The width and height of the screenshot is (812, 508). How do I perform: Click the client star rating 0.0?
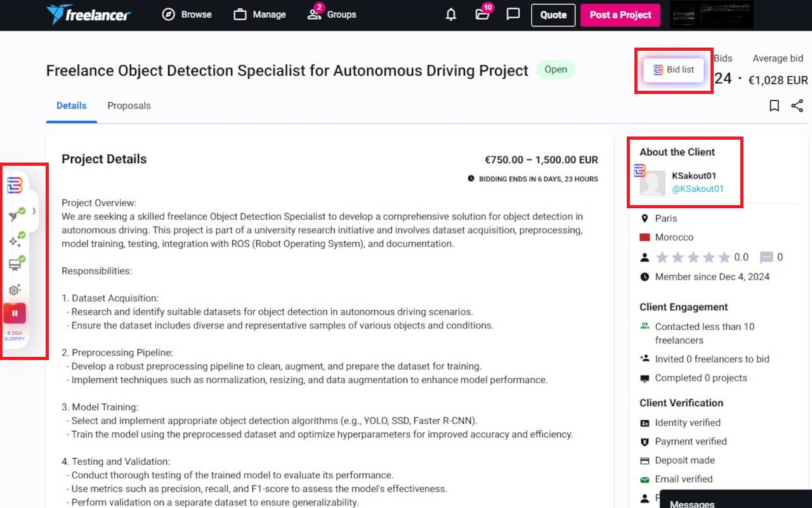pyautogui.click(x=702, y=257)
